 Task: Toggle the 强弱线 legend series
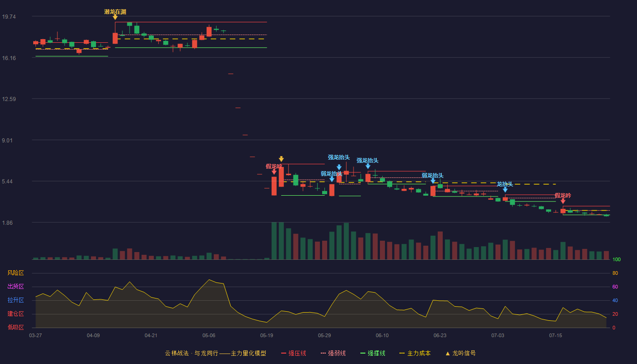[333, 353]
